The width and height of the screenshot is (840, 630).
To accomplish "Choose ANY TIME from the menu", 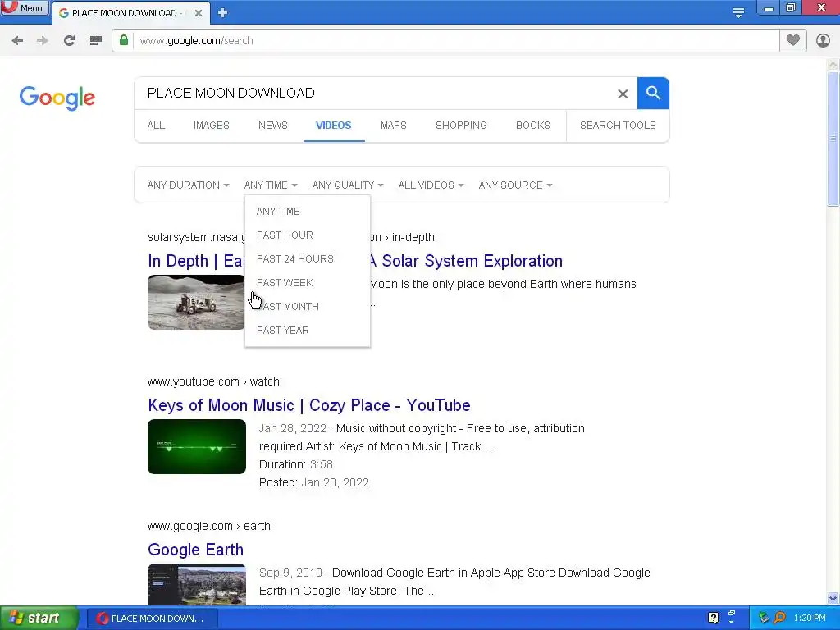I will tap(308, 212).
